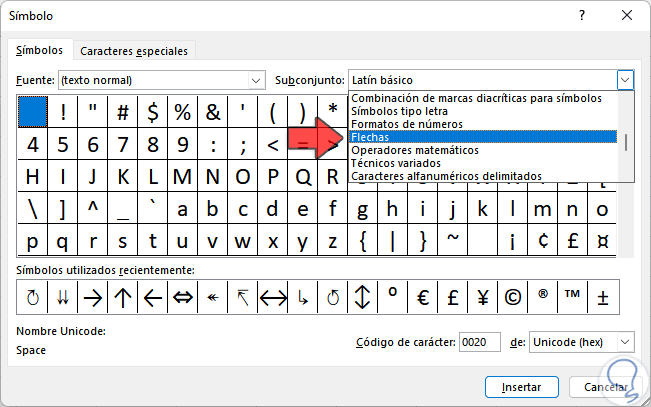This screenshot has width=651, height=407.
Task: Click the copyright symbol
Action: pyautogui.click(x=513, y=297)
